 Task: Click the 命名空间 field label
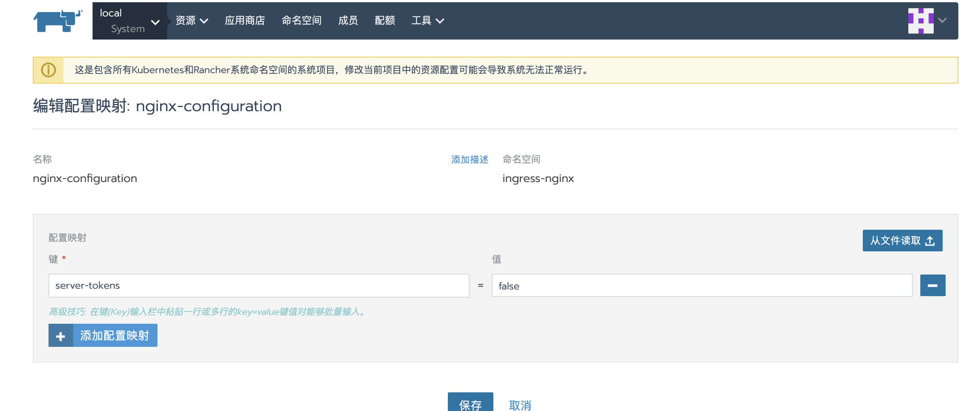521,159
